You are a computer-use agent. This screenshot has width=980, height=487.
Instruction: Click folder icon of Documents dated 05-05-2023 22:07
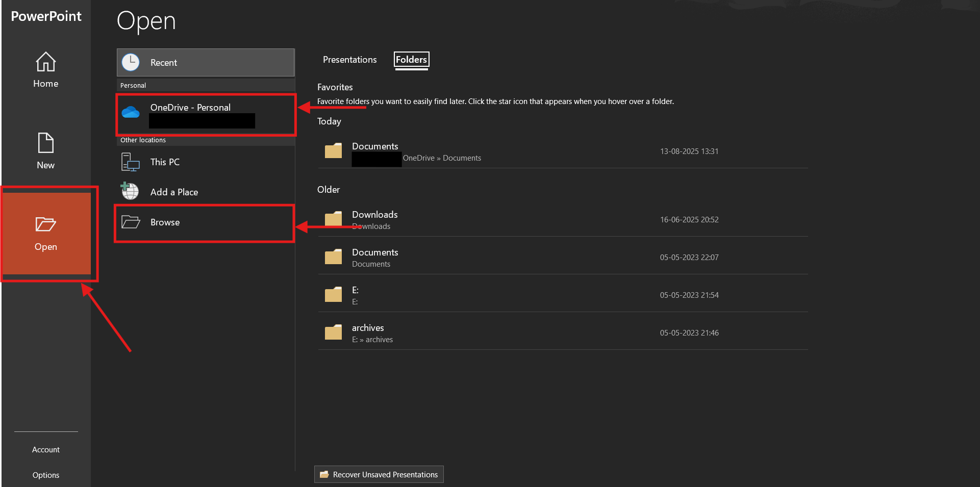pos(333,257)
